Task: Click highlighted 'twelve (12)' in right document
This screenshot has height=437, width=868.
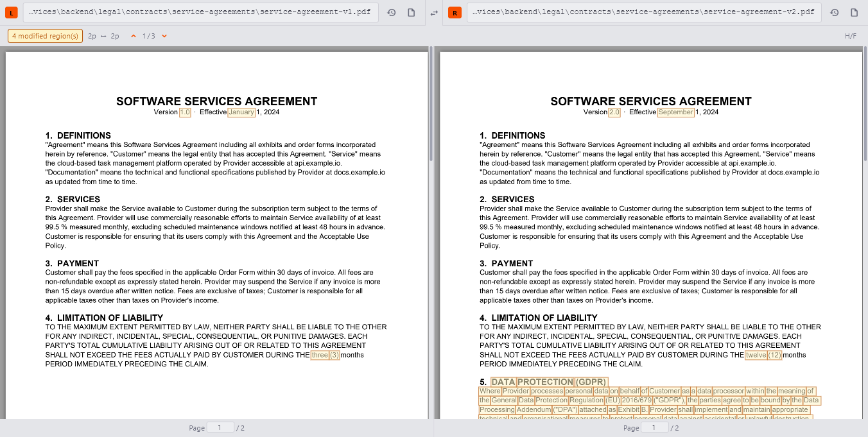Action: tap(763, 355)
